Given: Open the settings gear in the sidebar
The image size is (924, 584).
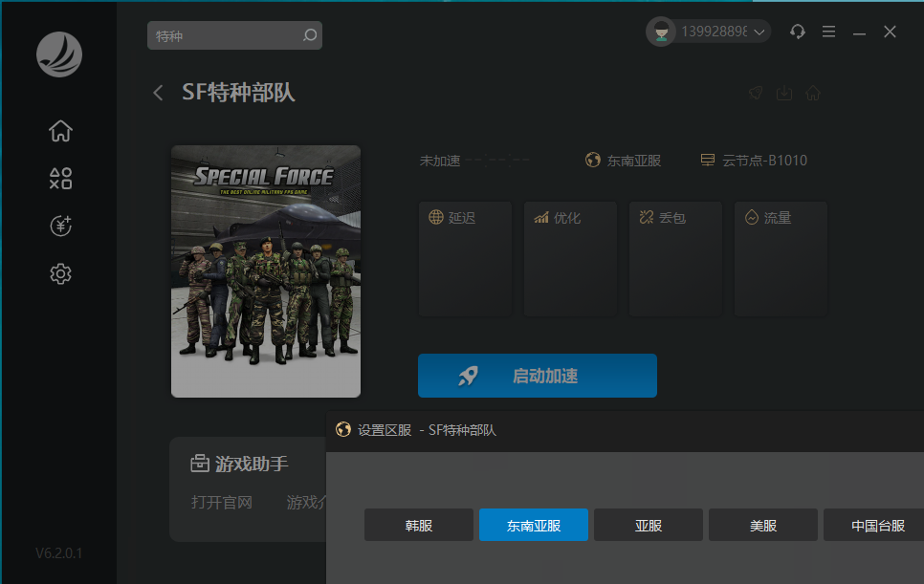Looking at the screenshot, I should (x=60, y=273).
